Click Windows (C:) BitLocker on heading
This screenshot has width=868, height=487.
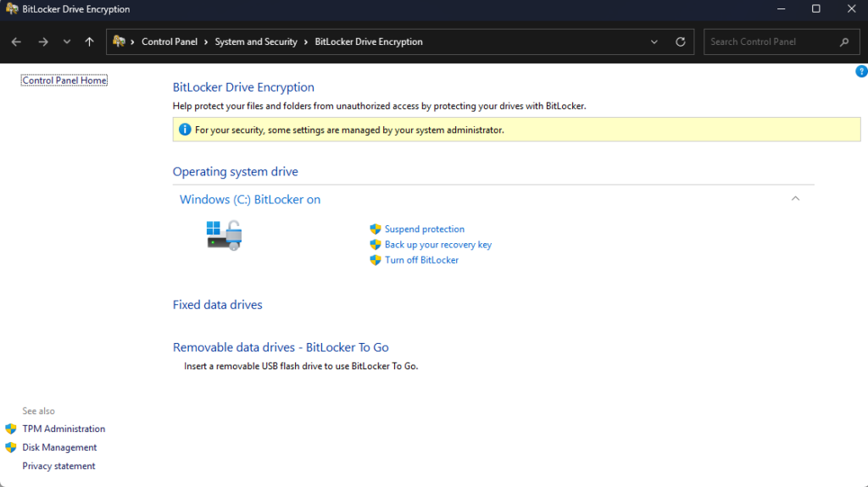(x=250, y=199)
